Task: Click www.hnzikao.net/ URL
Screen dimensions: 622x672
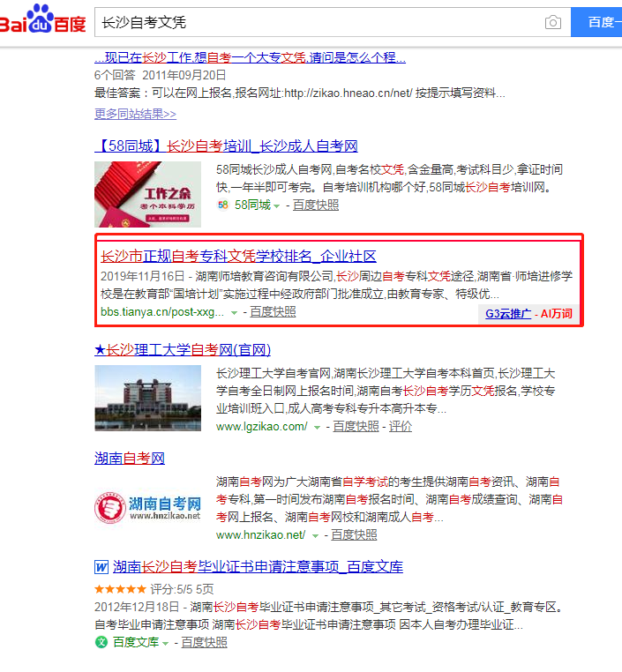Action: click(x=260, y=535)
